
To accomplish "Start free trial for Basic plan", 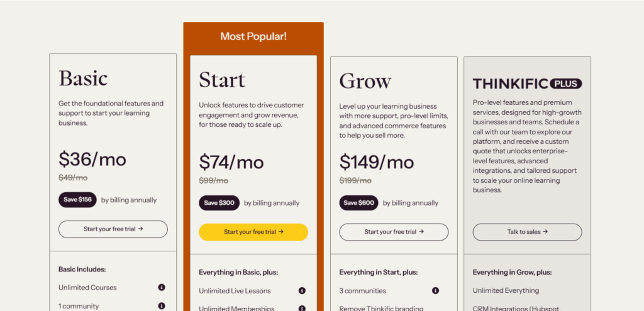I will pos(113,229).
